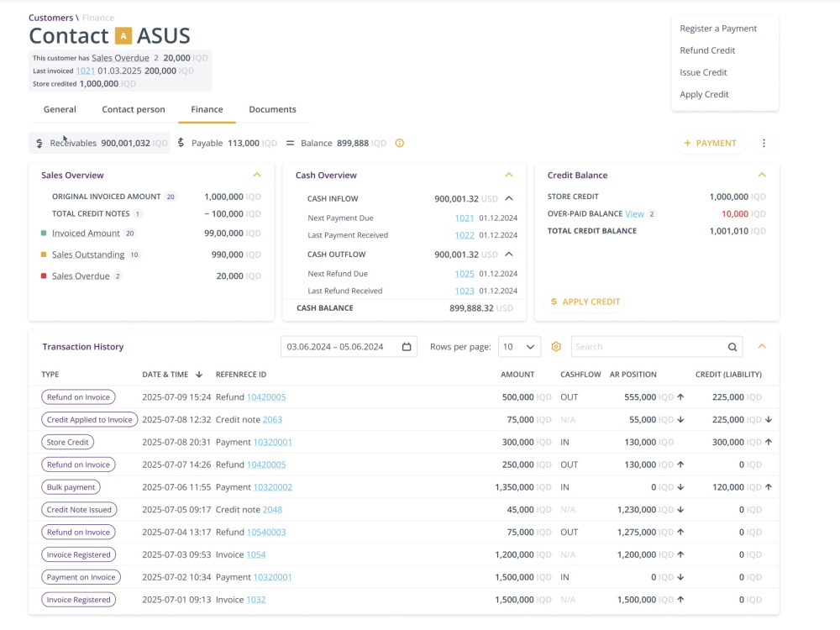Image resolution: width=840 pixels, height=630 pixels.
Task: Open Payment 10320002 reference
Action: (273, 487)
